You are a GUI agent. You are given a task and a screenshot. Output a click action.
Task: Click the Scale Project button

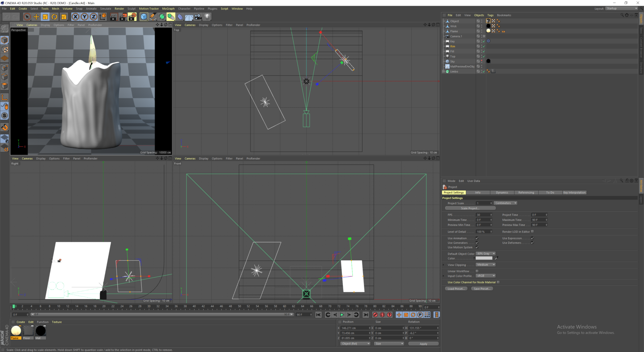tap(470, 208)
